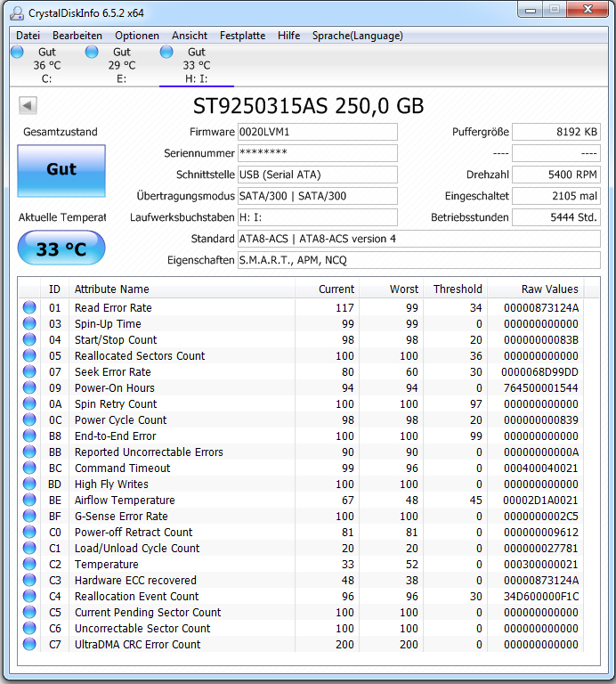Click the Betriebsstunden value 5444 Std.

(x=555, y=217)
